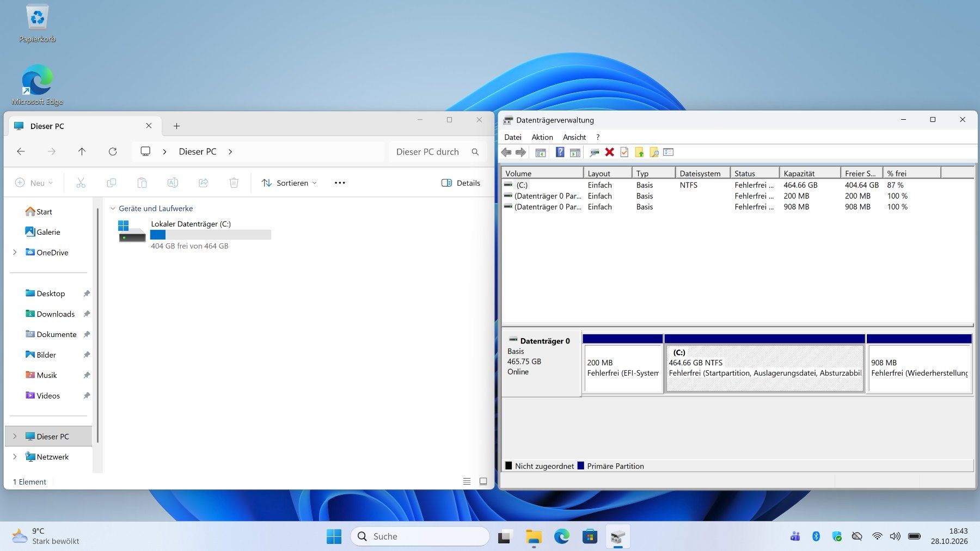Go up one level in Explorer

click(82, 151)
